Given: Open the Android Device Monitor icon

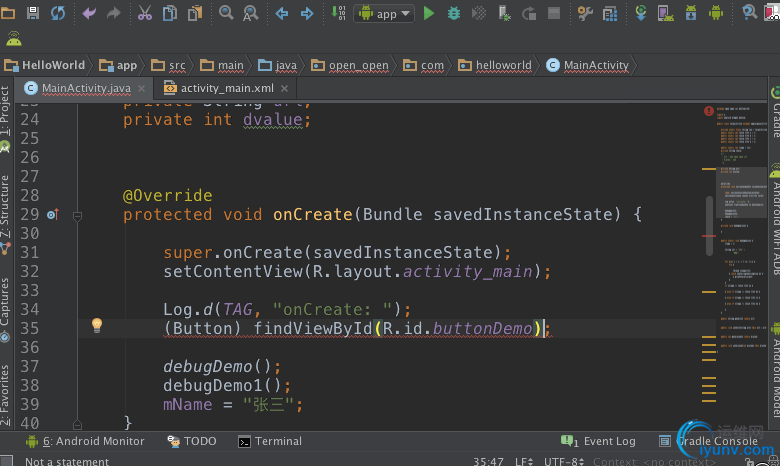Looking at the screenshot, I should coord(716,13).
